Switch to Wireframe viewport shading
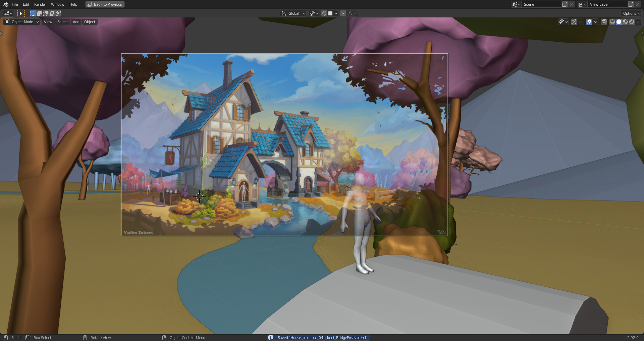 [x=612, y=22]
